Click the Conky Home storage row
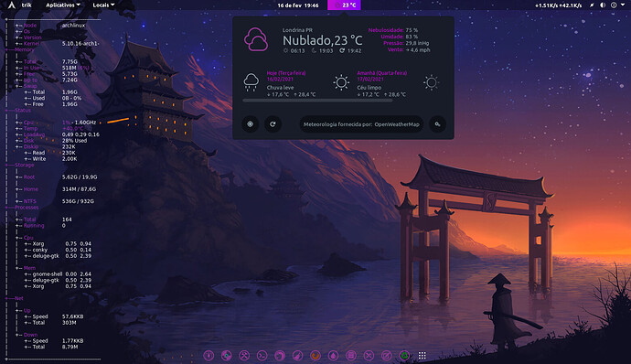 tap(56, 189)
